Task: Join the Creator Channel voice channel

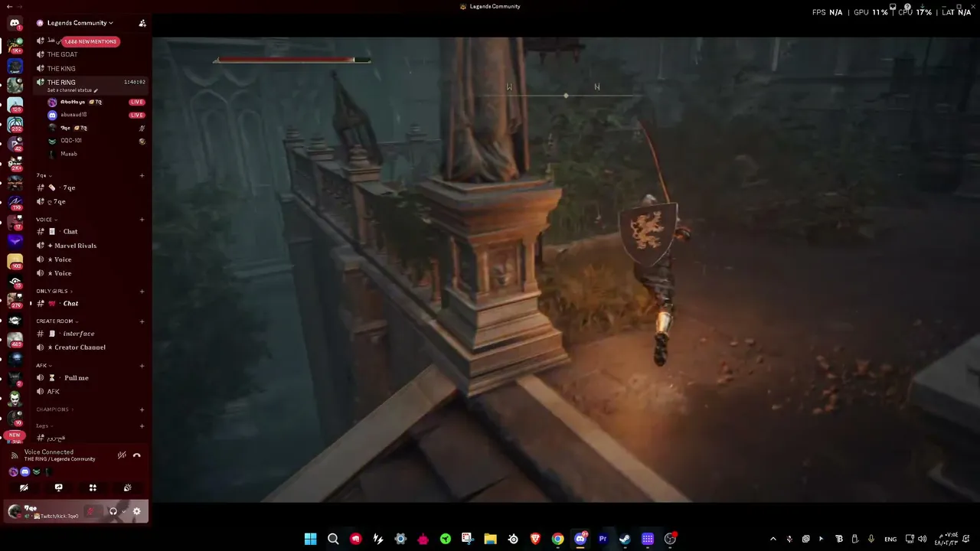Action: click(90, 347)
